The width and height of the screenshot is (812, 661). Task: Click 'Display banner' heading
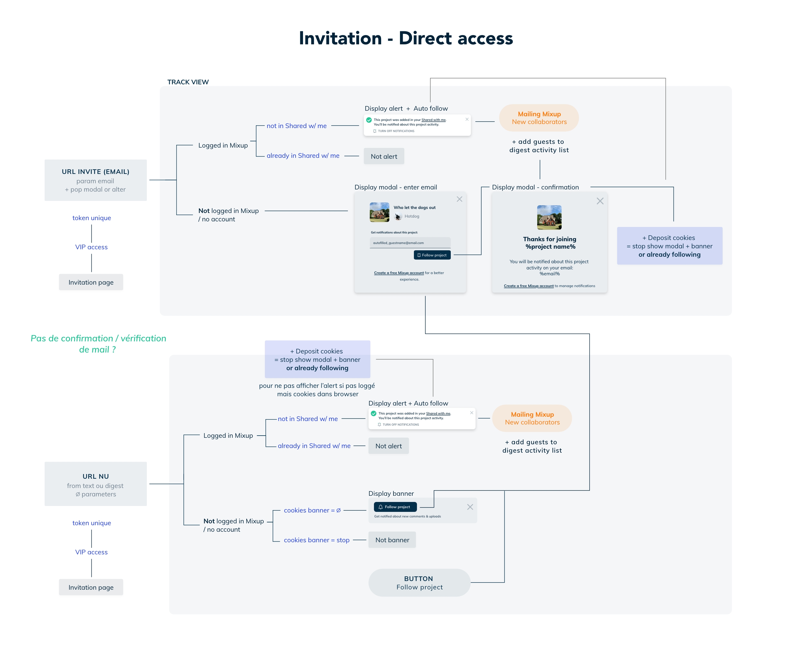391,494
